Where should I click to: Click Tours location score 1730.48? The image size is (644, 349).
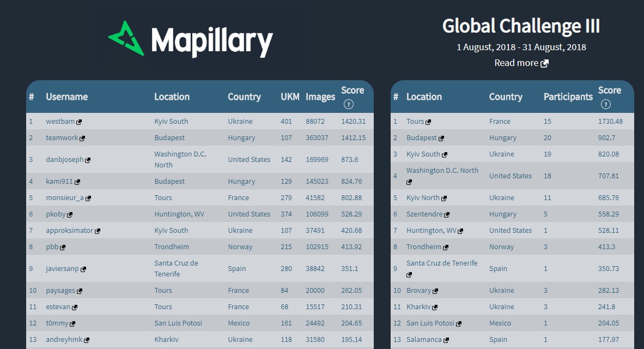click(610, 121)
